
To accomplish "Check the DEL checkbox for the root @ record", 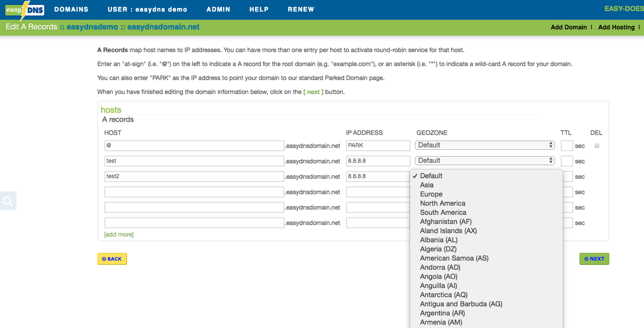I will click(x=597, y=145).
